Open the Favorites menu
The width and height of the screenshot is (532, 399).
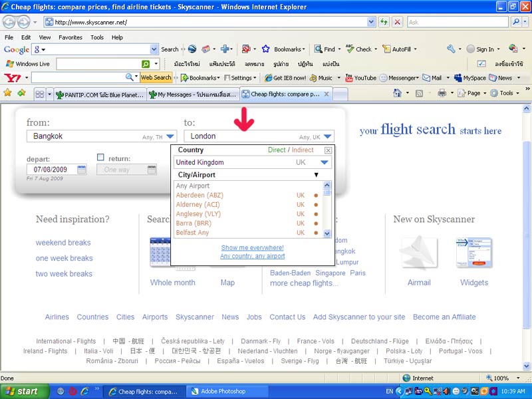(70, 37)
